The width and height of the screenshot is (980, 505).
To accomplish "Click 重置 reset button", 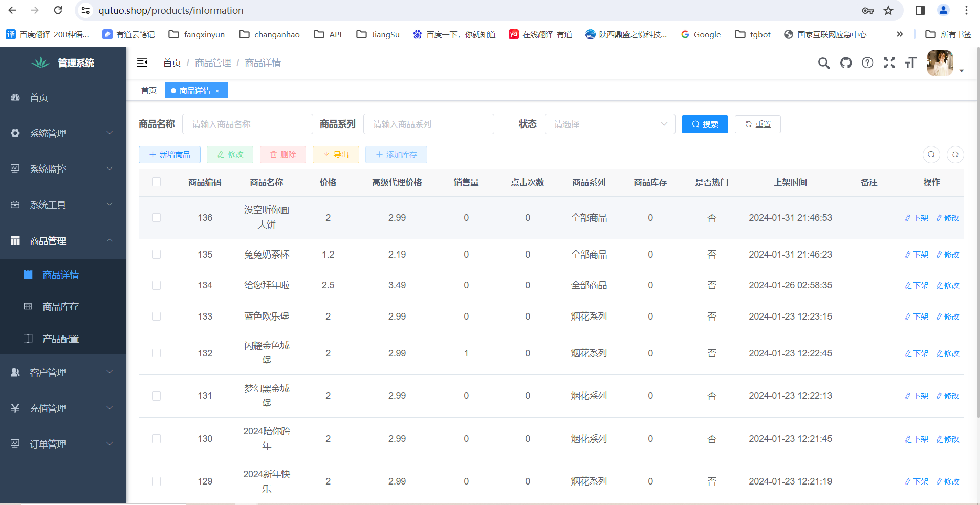I will click(758, 124).
